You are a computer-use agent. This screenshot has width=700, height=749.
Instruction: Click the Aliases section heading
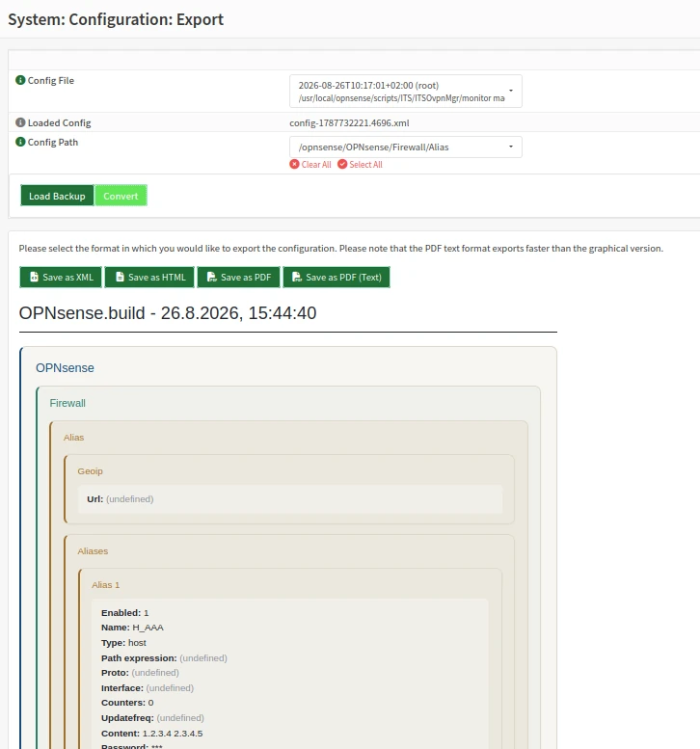pyautogui.click(x=93, y=551)
